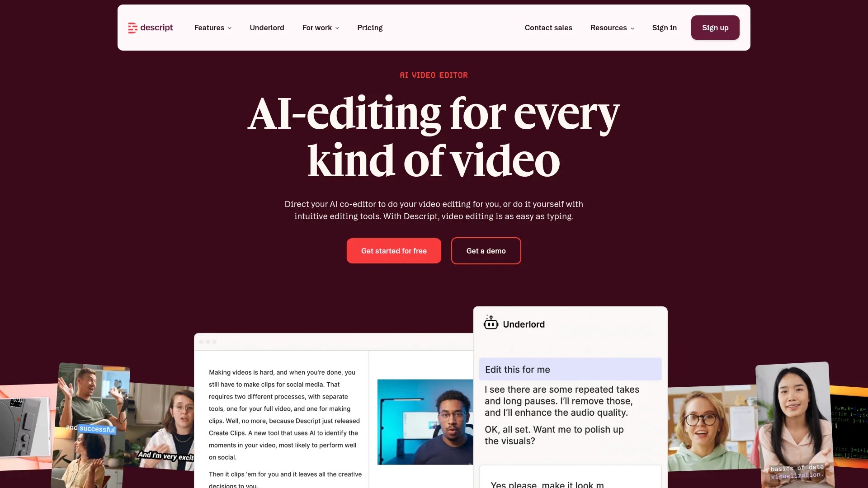Click the middle window dot on editor mockup

[208, 342]
